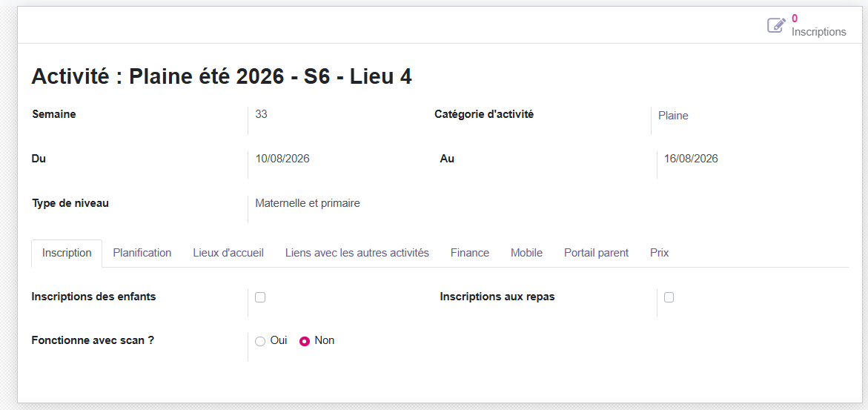Open Liens avec les autres activités tab
This screenshot has width=868, height=410.
(x=357, y=254)
